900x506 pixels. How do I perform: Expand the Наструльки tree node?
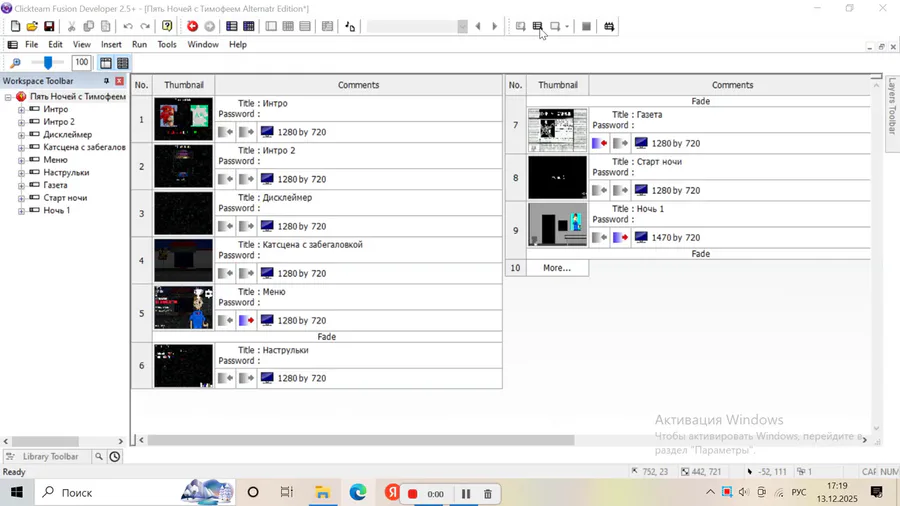click(x=21, y=173)
